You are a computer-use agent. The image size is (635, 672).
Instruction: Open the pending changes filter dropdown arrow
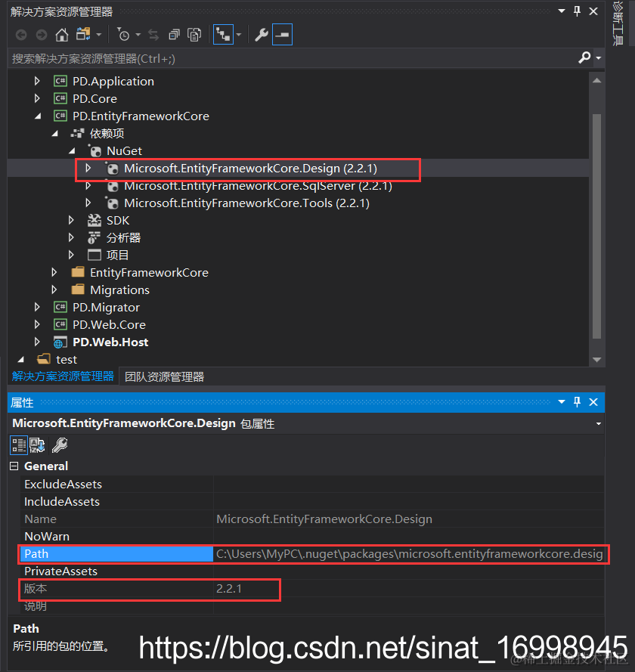pyautogui.click(x=138, y=35)
